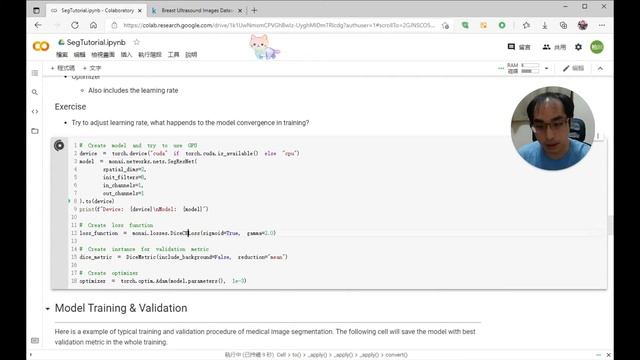Screen dimensions: 640x360
Task: Click the 'Also includes the learning rate' bullet
Action: coord(133,91)
